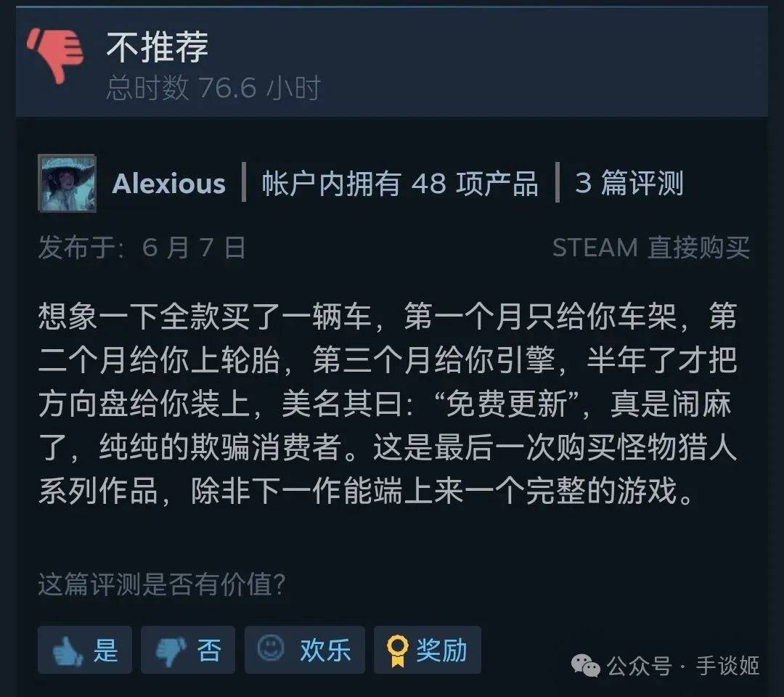View the 帐户内拥有 48 项产品 list
Screen dimensions: 784x697
tap(400, 184)
